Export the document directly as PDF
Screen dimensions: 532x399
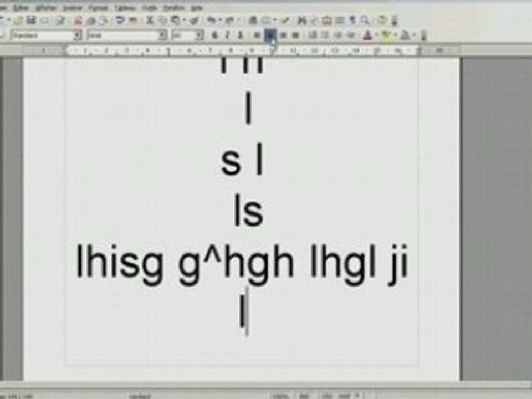pyautogui.click(x=78, y=21)
